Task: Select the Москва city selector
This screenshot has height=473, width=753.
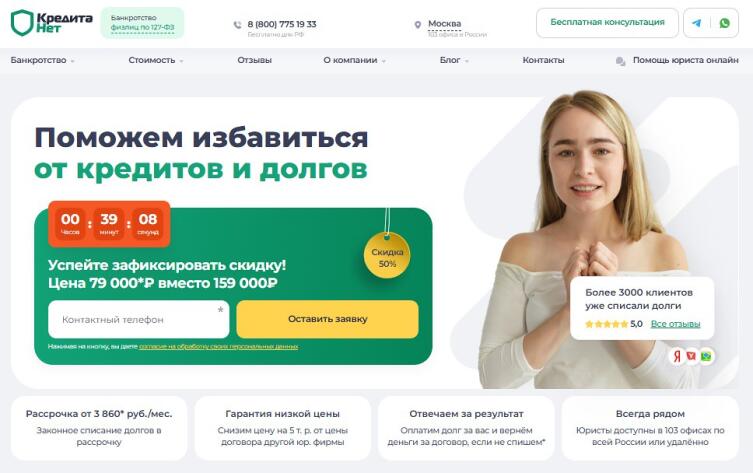Action: [x=444, y=24]
